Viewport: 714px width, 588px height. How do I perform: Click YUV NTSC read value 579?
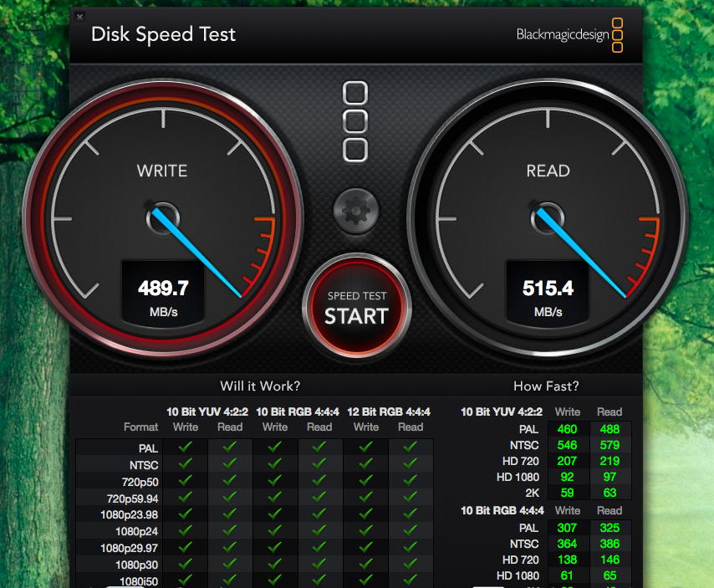click(609, 445)
